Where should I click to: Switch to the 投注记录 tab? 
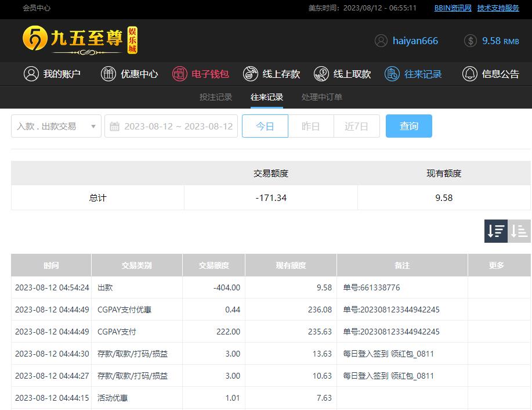click(216, 97)
